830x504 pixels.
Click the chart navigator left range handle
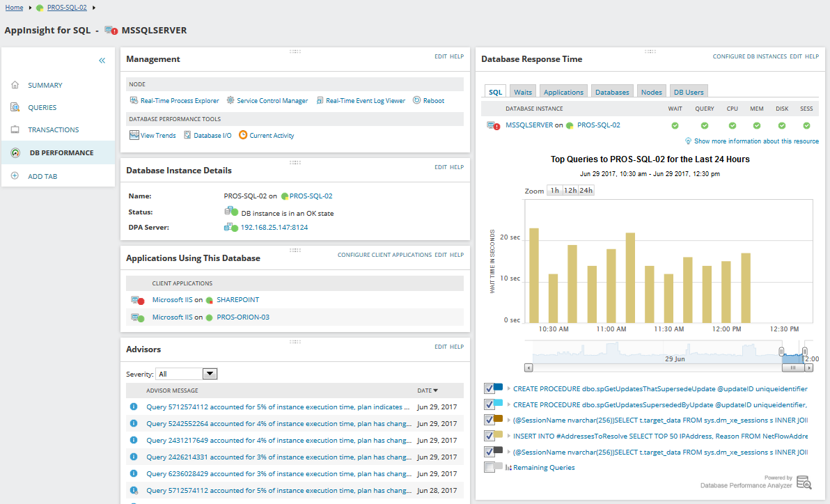coord(781,352)
